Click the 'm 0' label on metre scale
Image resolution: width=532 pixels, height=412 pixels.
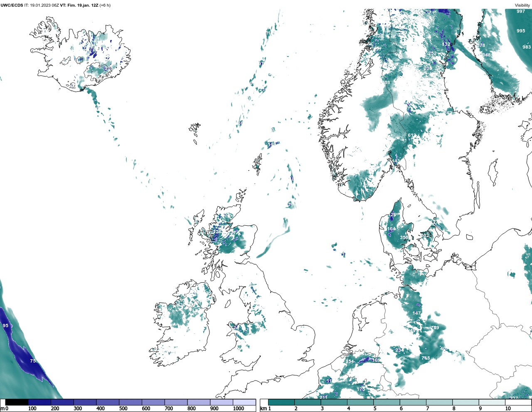pos(4,409)
